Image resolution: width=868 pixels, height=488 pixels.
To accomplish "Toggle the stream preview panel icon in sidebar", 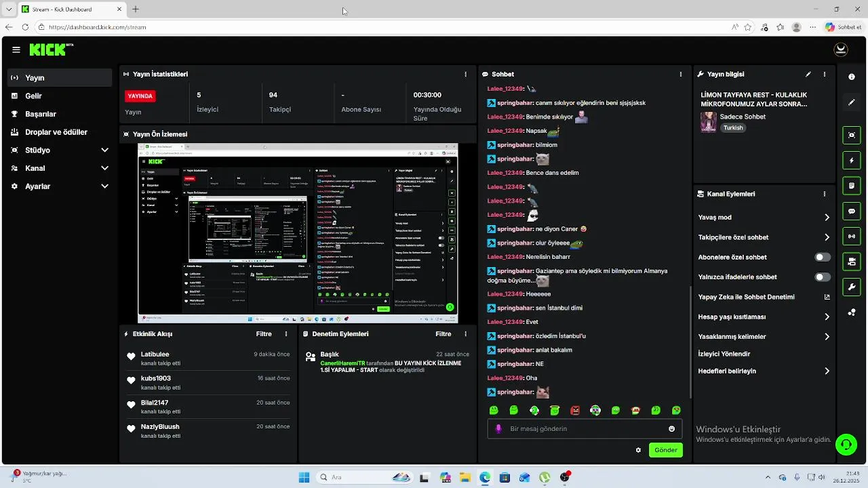I will coord(852,135).
